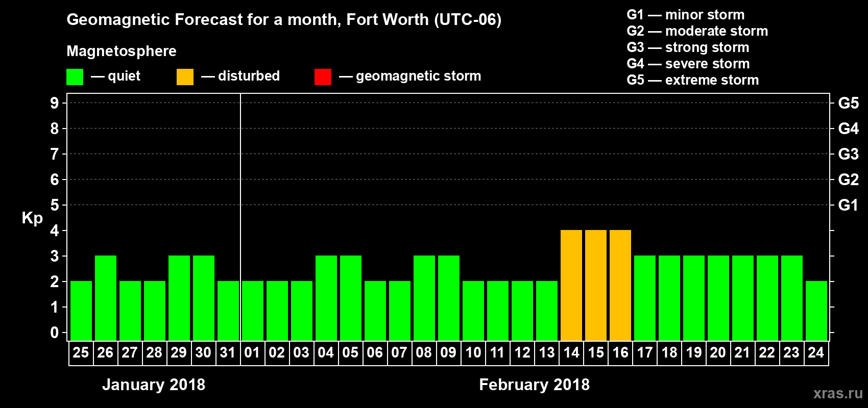Click the G5 storm level label
The width and height of the screenshot is (868, 408).
click(848, 103)
